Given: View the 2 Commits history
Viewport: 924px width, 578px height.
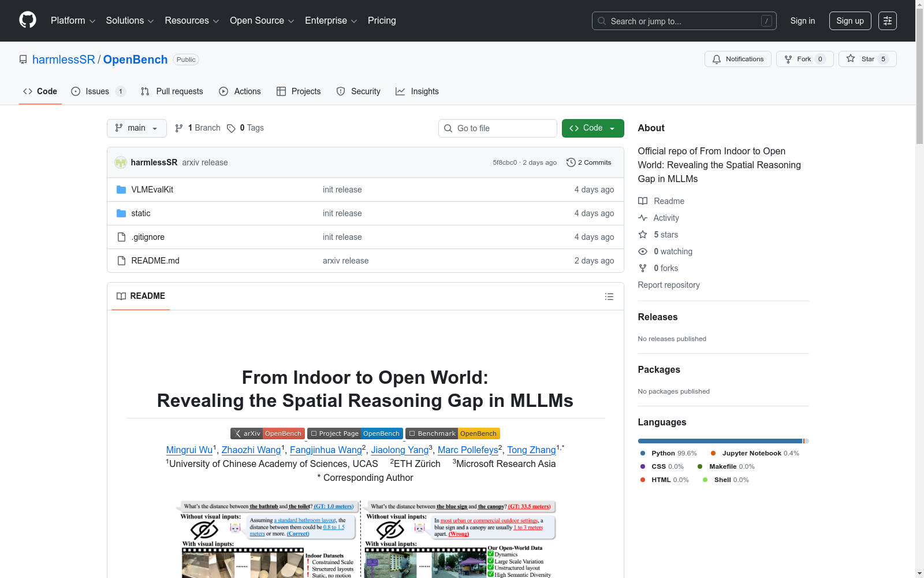Looking at the screenshot, I should point(589,162).
